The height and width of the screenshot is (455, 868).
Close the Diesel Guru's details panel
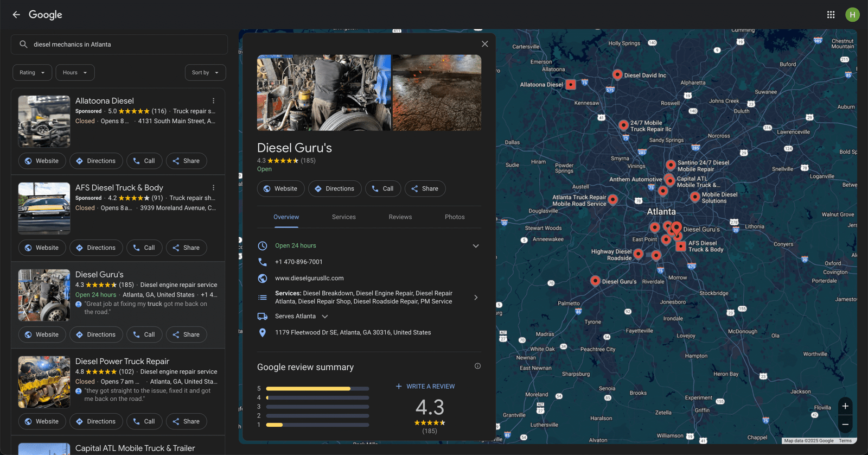(485, 44)
